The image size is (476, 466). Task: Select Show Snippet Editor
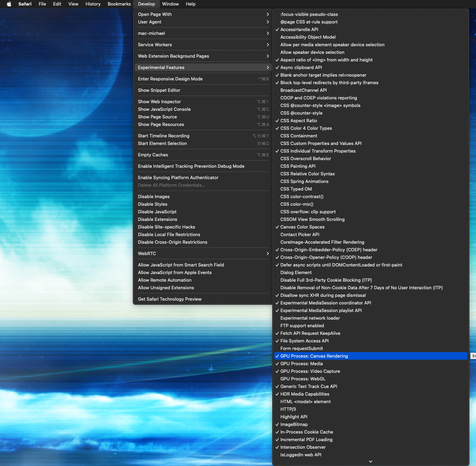[203, 90]
